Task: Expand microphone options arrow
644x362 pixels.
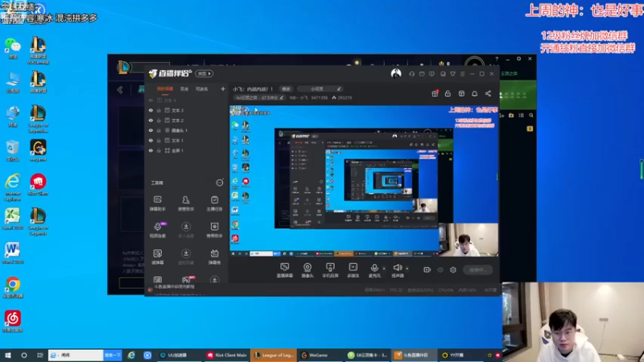Action: (384, 269)
